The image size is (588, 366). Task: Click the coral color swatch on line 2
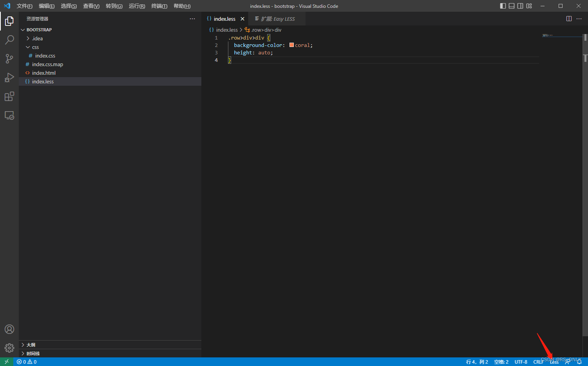click(x=291, y=45)
